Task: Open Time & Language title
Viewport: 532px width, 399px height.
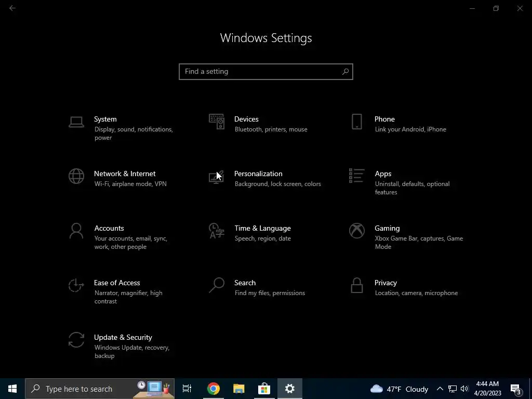Action: coord(262,229)
